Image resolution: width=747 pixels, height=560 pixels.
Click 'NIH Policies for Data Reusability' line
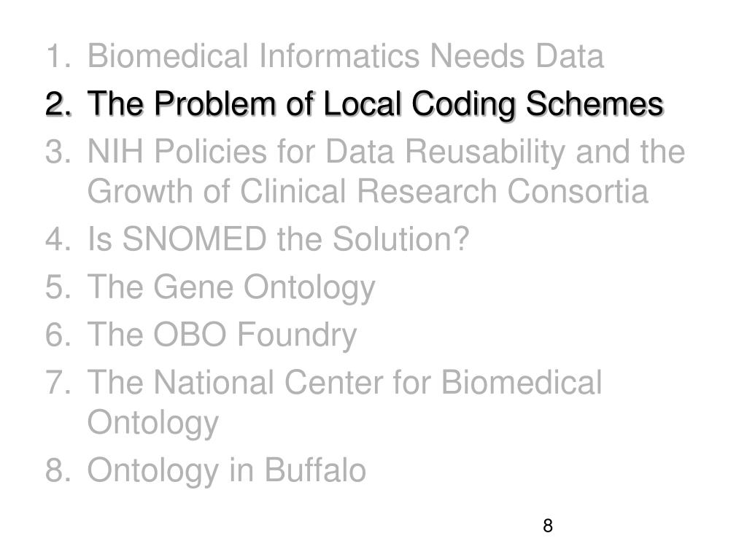386,152
